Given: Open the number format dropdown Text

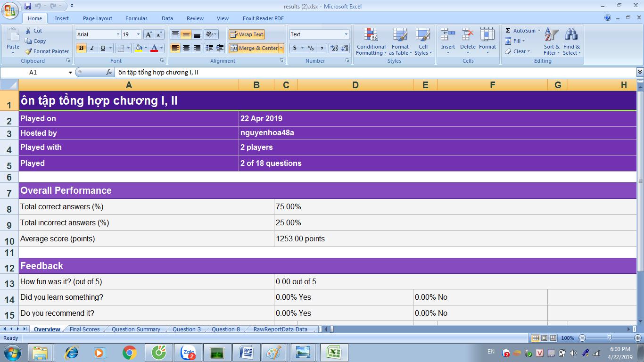Looking at the screenshot, I should [x=346, y=34].
